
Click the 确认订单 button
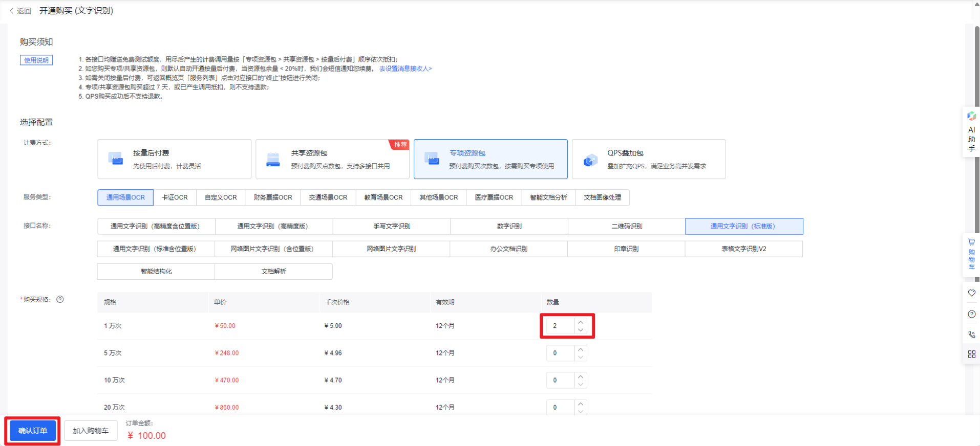point(33,431)
